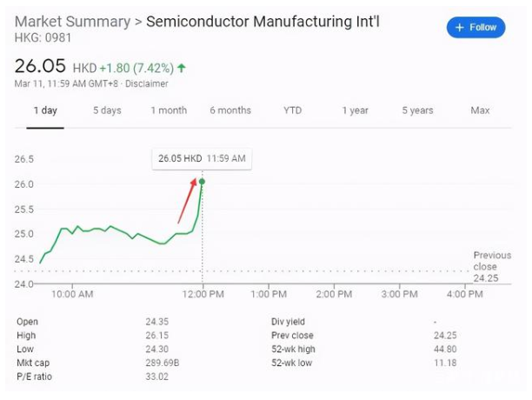Show the 6 months chart range
Viewport: 532px width, 400px height.
pos(230,110)
